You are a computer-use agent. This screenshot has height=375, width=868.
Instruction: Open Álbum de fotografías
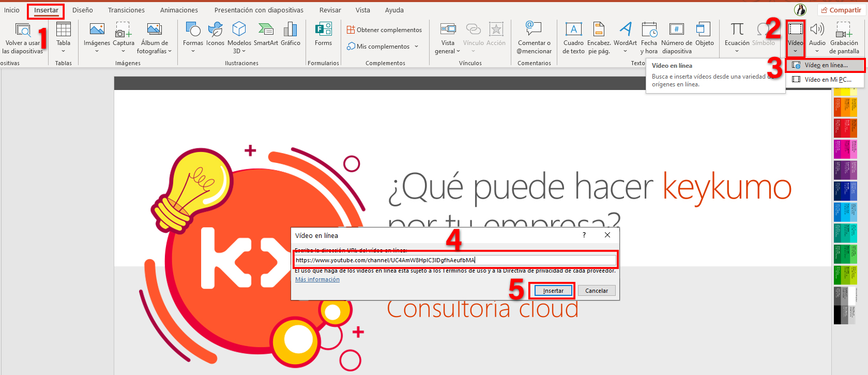coord(155,37)
